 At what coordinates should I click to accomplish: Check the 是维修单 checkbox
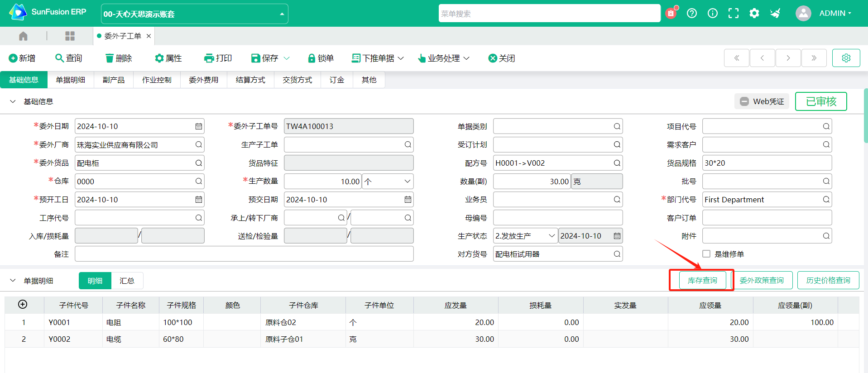[x=706, y=254]
